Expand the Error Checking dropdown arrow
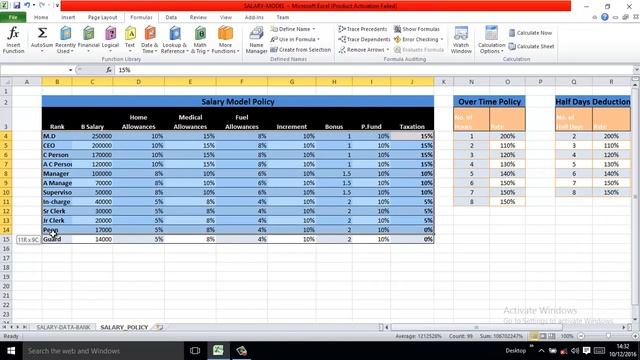 click(x=442, y=39)
